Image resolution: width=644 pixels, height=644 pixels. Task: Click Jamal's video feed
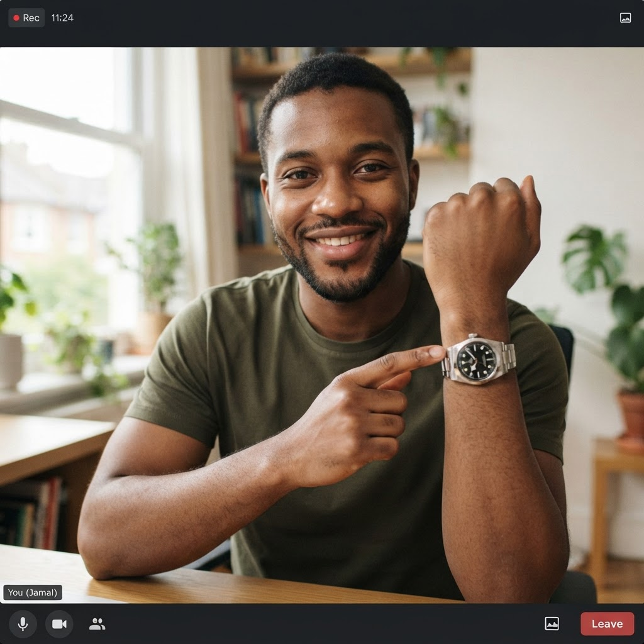click(x=322, y=325)
